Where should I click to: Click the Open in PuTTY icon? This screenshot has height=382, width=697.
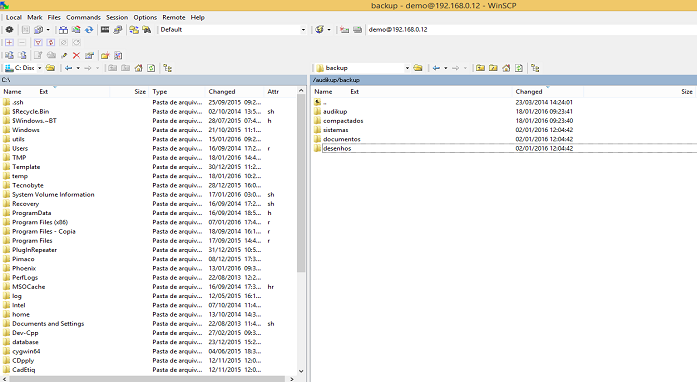click(x=118, y=30)
